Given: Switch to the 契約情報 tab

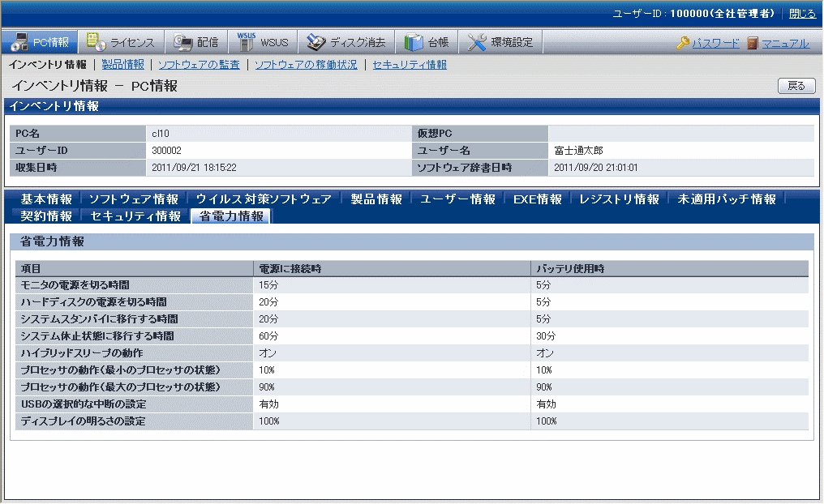Looking at the screenshot, I should click(x=46, y=216).
